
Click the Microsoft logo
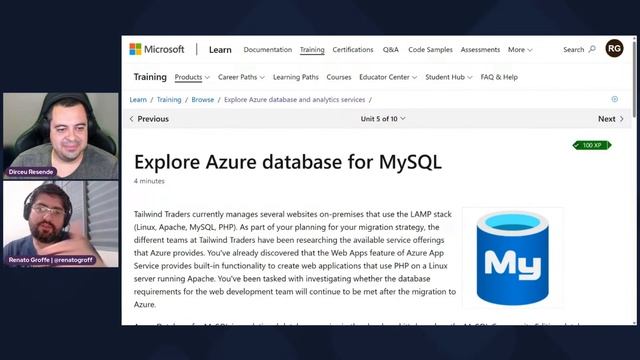tap(157, 49)
